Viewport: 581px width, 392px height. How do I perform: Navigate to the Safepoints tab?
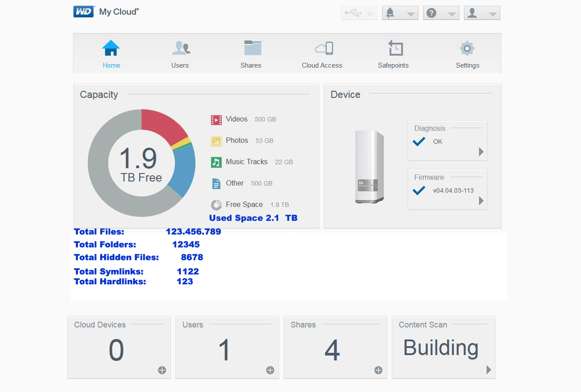coord(393,54)
